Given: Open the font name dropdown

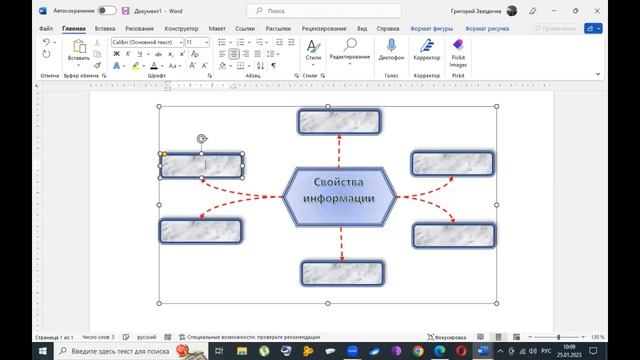Looking at the screenshot, I should [181, 42].
